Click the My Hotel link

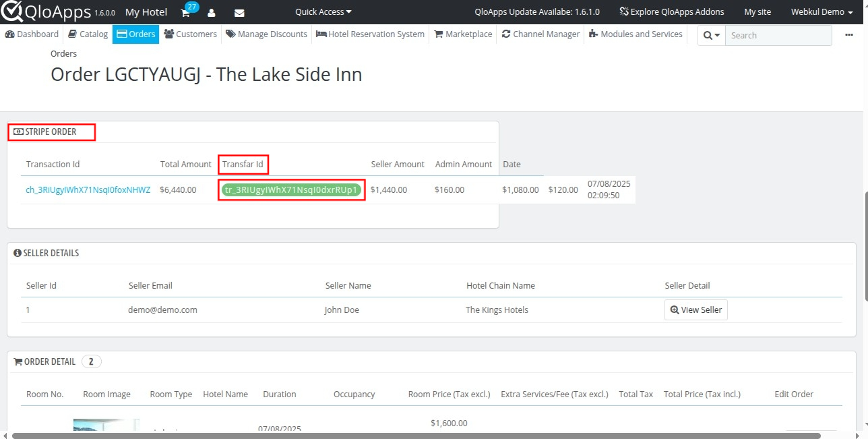tap(146, 12)
